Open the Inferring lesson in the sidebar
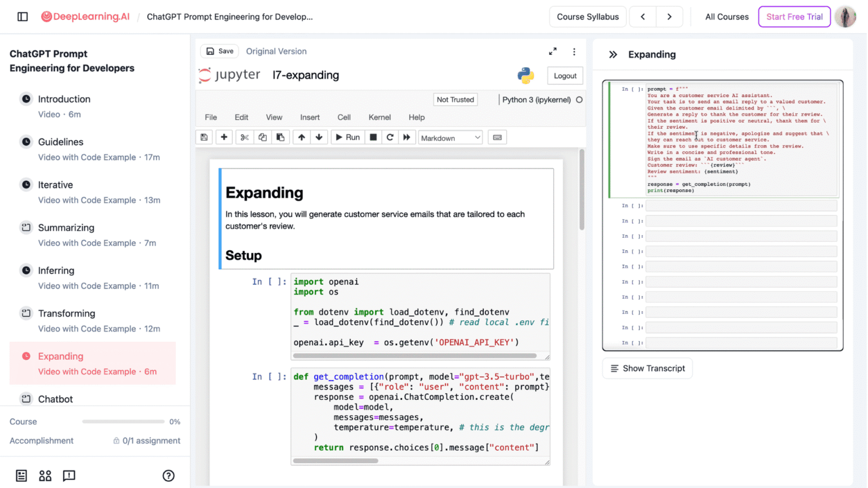The height and width of the screenshot is (488, 868). pos(93,278)
